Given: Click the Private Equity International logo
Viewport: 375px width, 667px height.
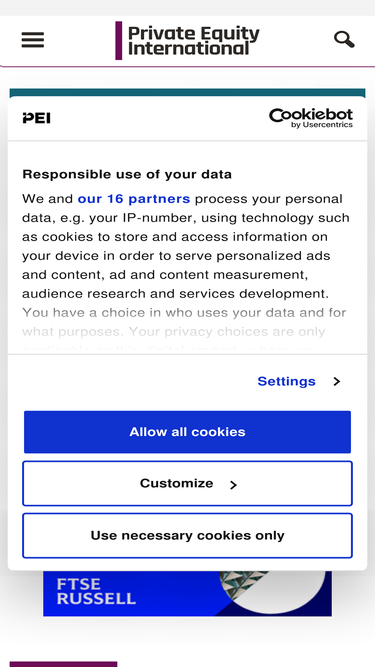Looking at the screenshot, I should tap(188, 40).
